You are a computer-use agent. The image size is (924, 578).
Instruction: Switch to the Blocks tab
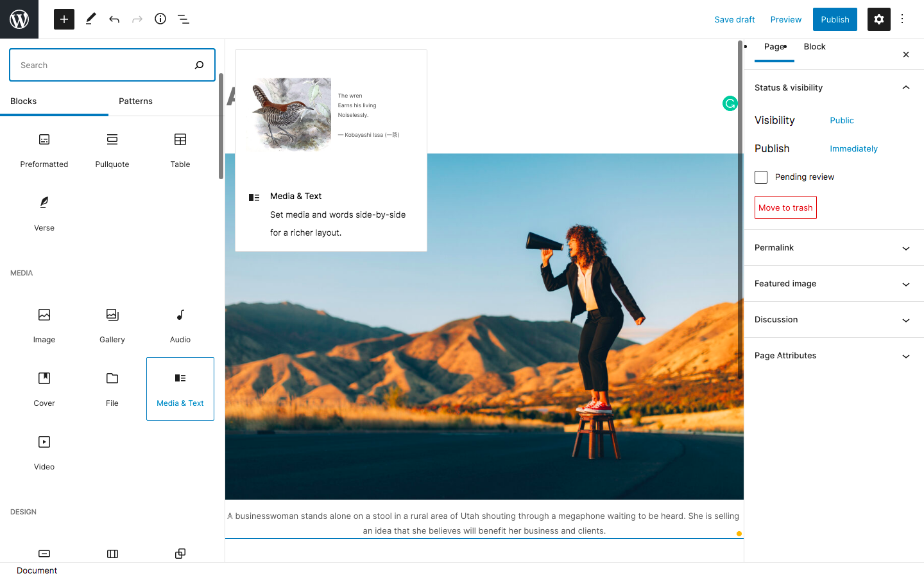(x=54, y=101)
